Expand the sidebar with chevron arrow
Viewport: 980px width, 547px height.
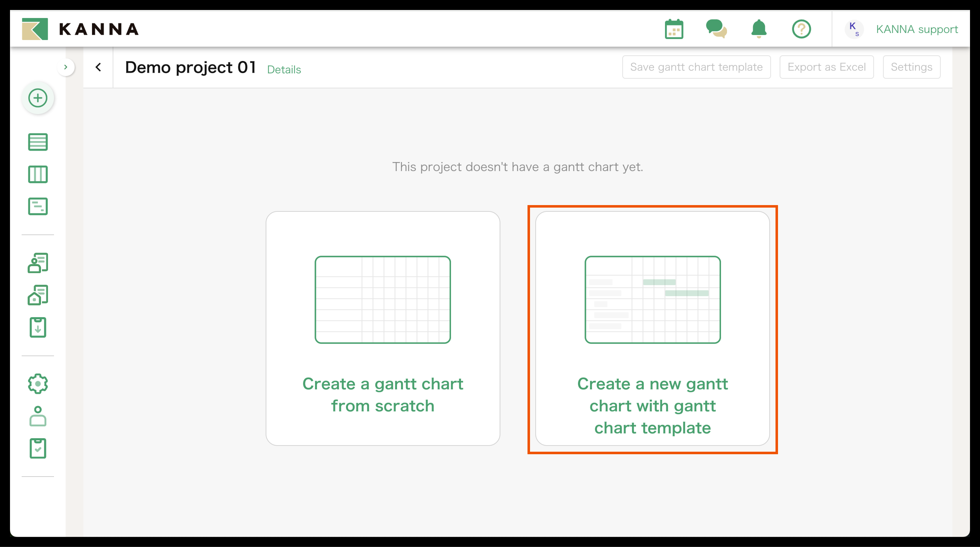tap(66, 67)
